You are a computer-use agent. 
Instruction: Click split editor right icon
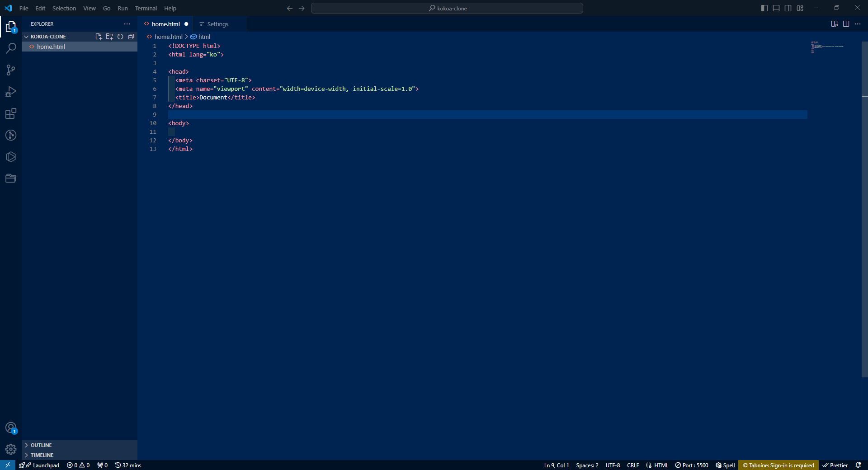point(846,24)
